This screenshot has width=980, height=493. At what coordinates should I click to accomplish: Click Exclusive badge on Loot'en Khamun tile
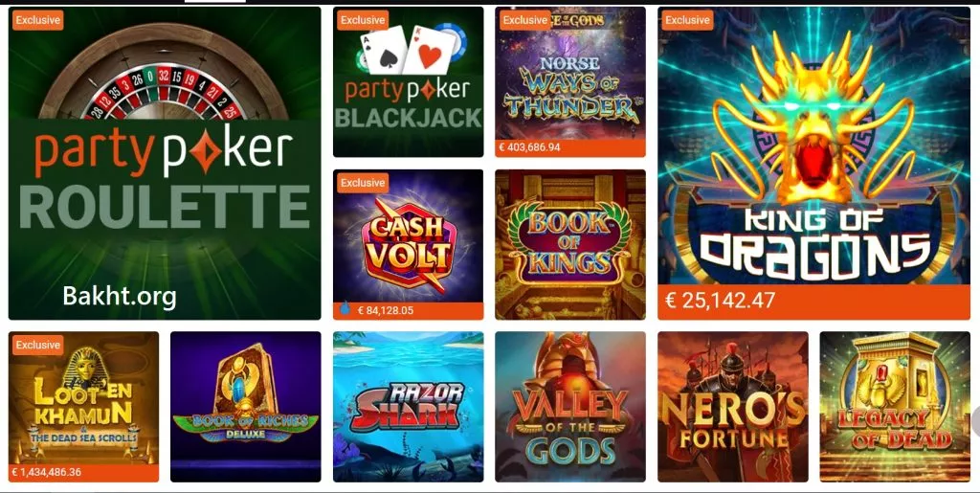tap(38, 345)
